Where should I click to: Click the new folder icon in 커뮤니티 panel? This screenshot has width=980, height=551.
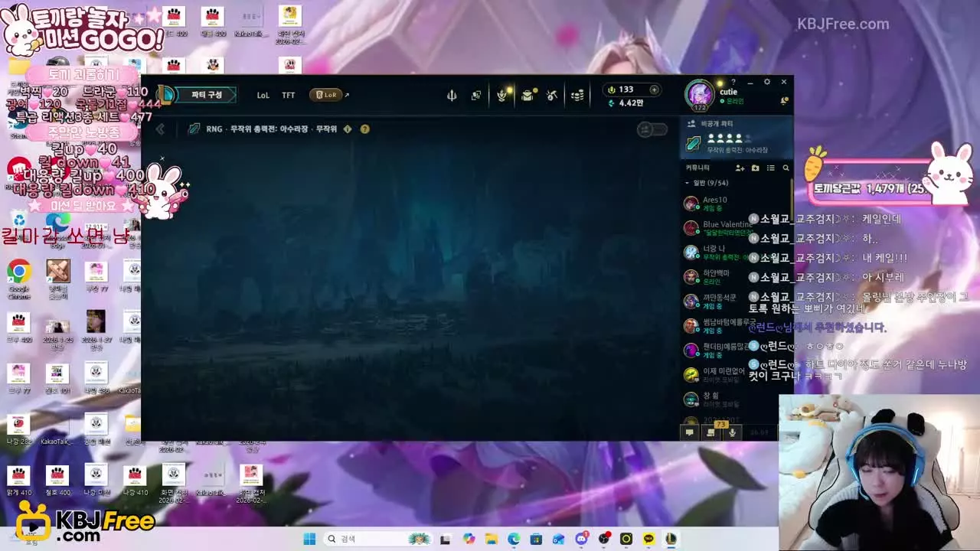tap(756, 168)
